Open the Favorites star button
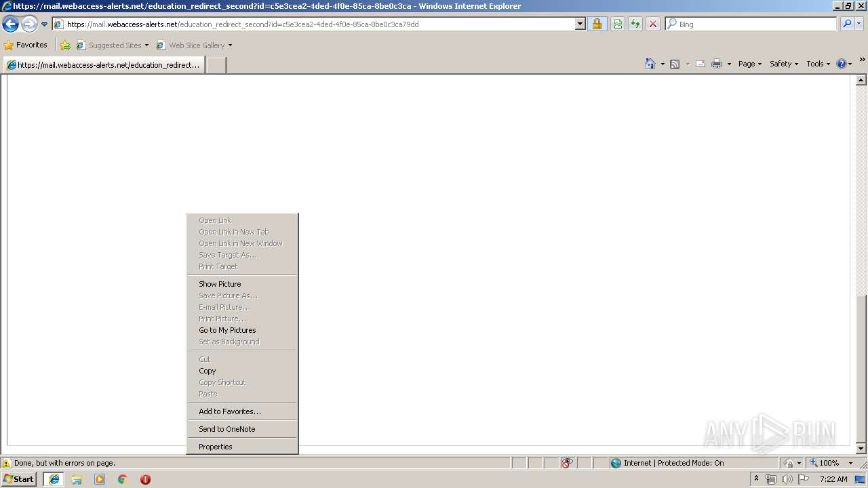This screenshot has width=868, height=488. 26,45
